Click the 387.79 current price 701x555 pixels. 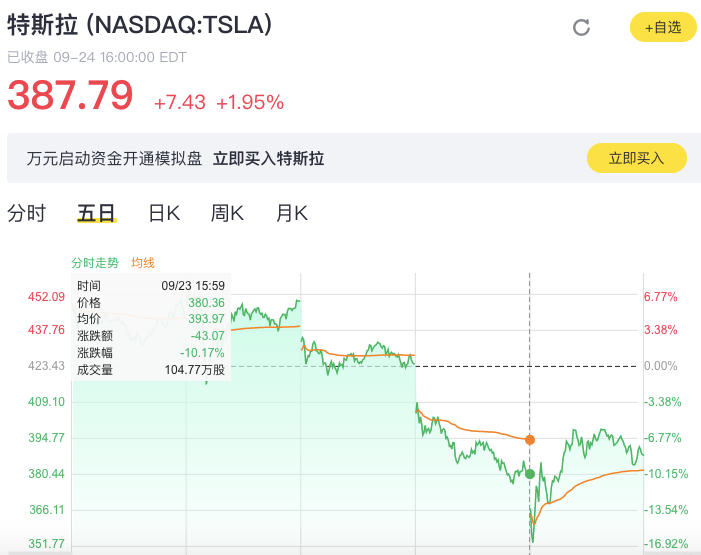(x=70, y=95)
